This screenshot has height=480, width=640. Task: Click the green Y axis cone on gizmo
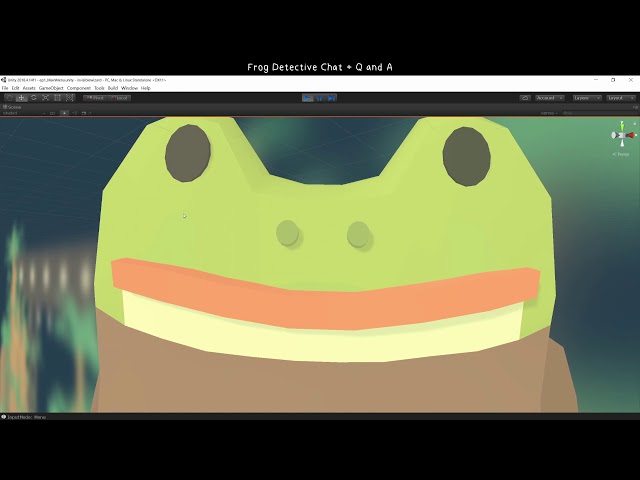click(x=622, y=125)
